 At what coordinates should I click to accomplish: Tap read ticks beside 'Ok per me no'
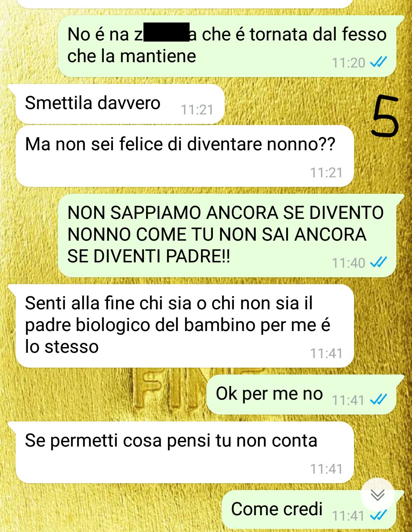(x=379, y=400)
